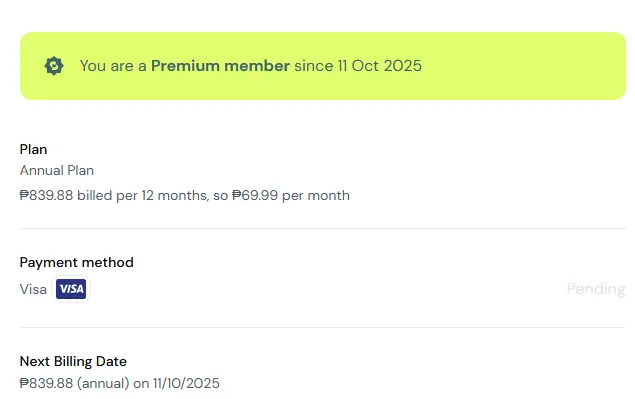This screenshot has width=635, height=399.
Task: Click the faded Pending status label
Action: click(596, 289)
